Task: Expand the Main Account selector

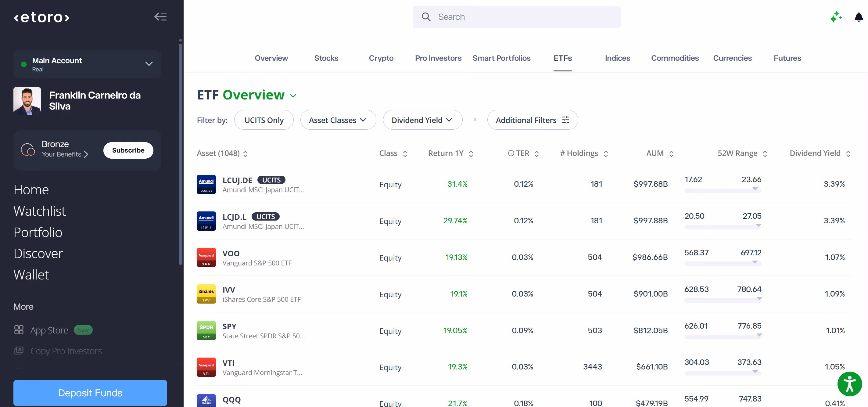Action: pos(87,64)
